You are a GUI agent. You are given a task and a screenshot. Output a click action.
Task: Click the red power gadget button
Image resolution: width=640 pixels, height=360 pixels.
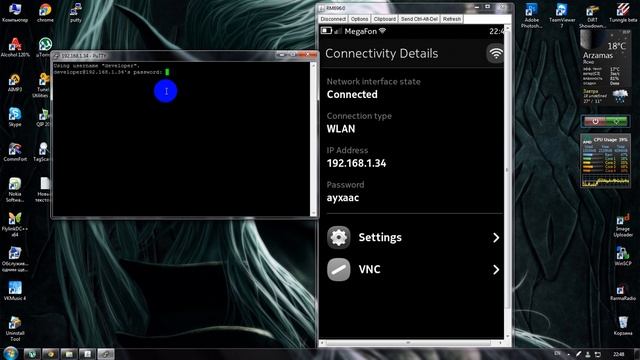[x=595, y=121]
